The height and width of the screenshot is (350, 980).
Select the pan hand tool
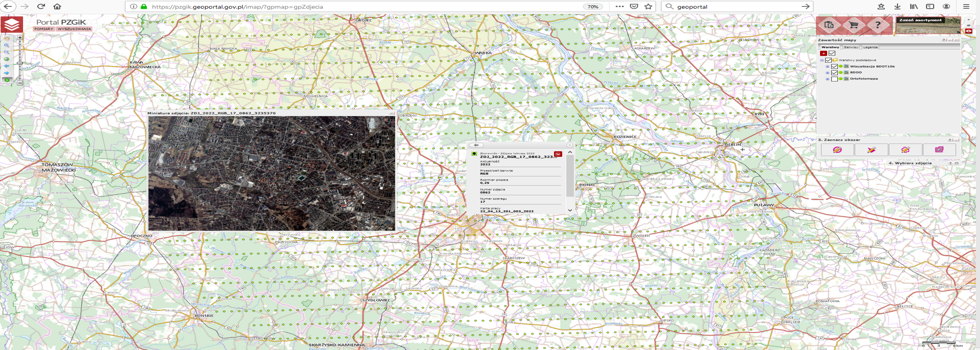tap(7, 38)
